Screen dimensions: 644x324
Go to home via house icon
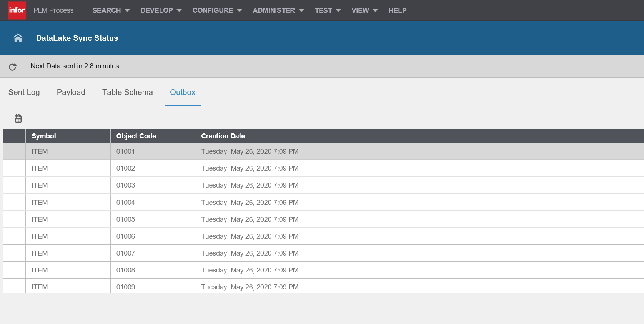tap(18, 38)
